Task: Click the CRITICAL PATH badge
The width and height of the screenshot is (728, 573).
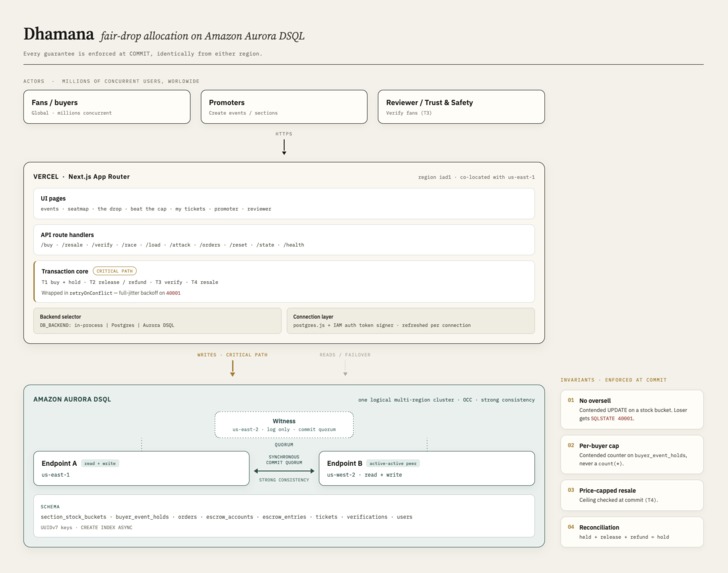Action: pos(115,271)
